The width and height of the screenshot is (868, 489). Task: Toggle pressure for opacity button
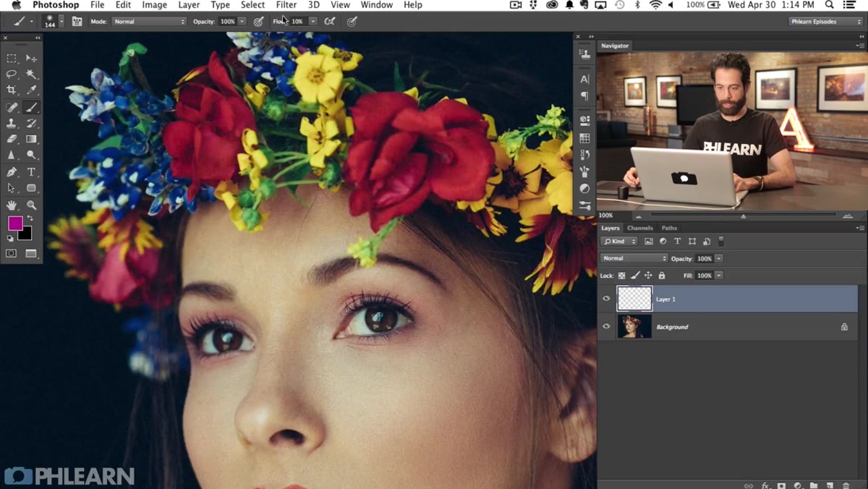(x=258, y=22)
